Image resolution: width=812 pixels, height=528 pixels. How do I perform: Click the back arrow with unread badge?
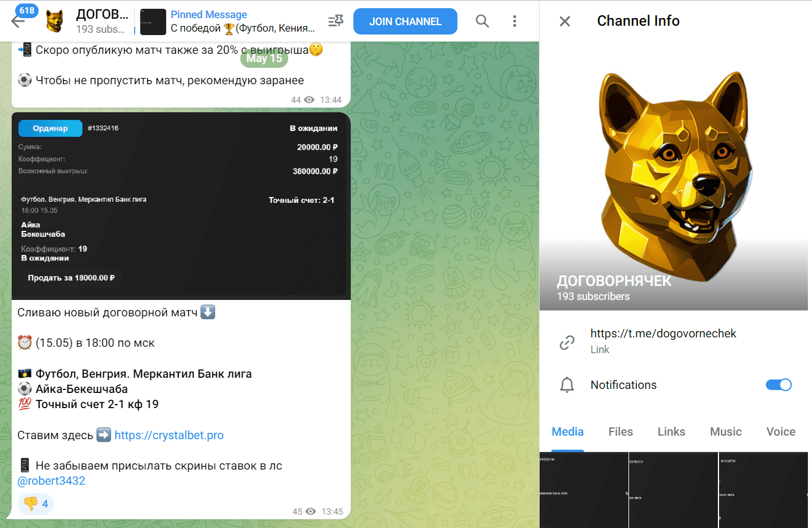click(x=19, y=21)
